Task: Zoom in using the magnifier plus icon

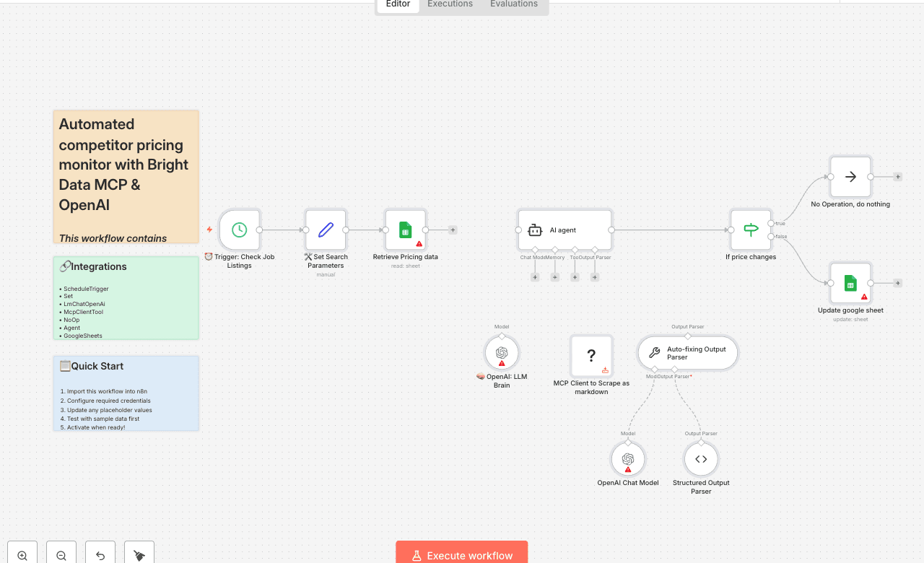Action: [22, 553]
